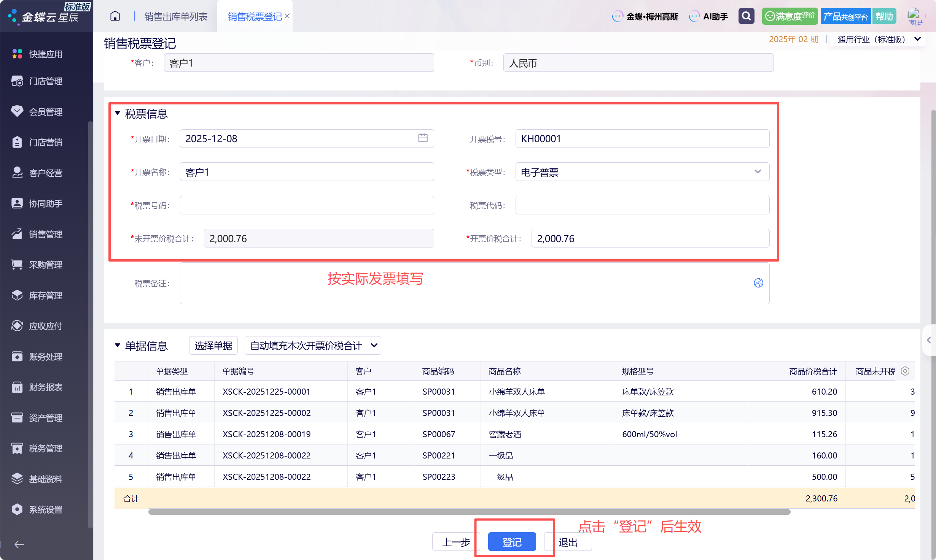Collapse the 税票信息 section
The image size is (936, 560).
pyautogui.click(x=118, y=113)
